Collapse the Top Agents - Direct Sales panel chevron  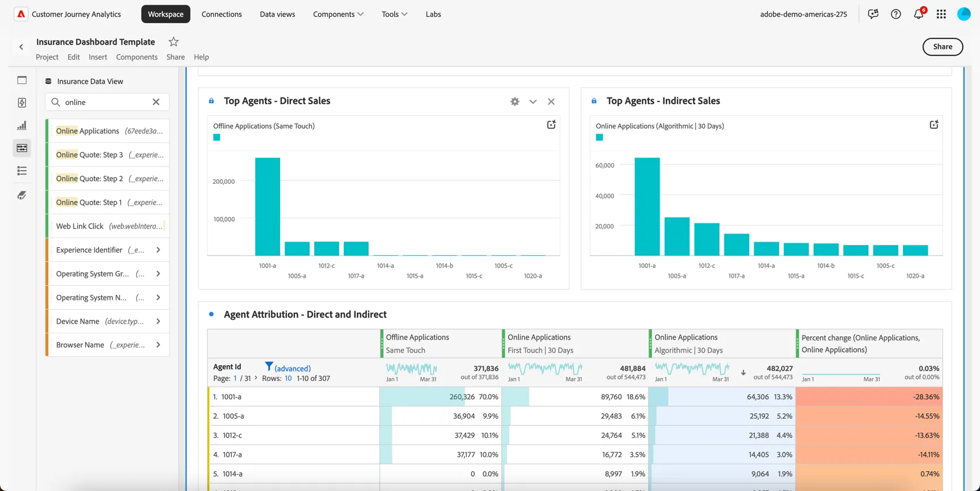(x=533, y=101)
